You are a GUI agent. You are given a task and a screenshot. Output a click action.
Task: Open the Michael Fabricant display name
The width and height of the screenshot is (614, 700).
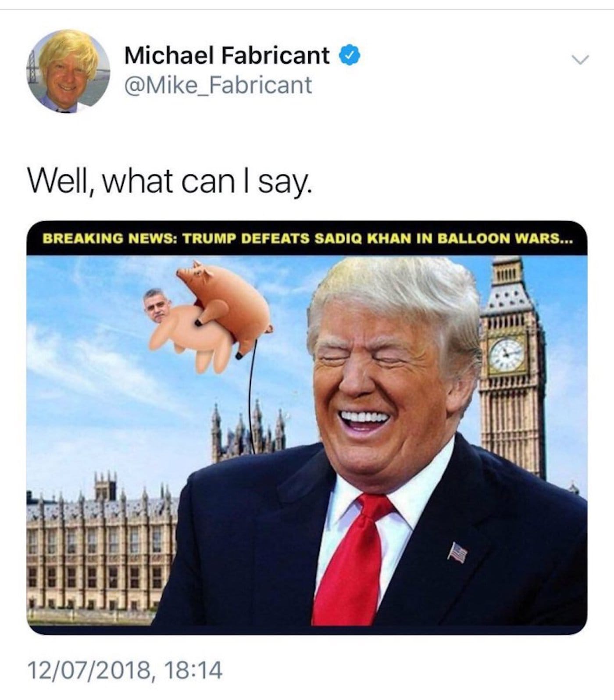tap(227, 55)
